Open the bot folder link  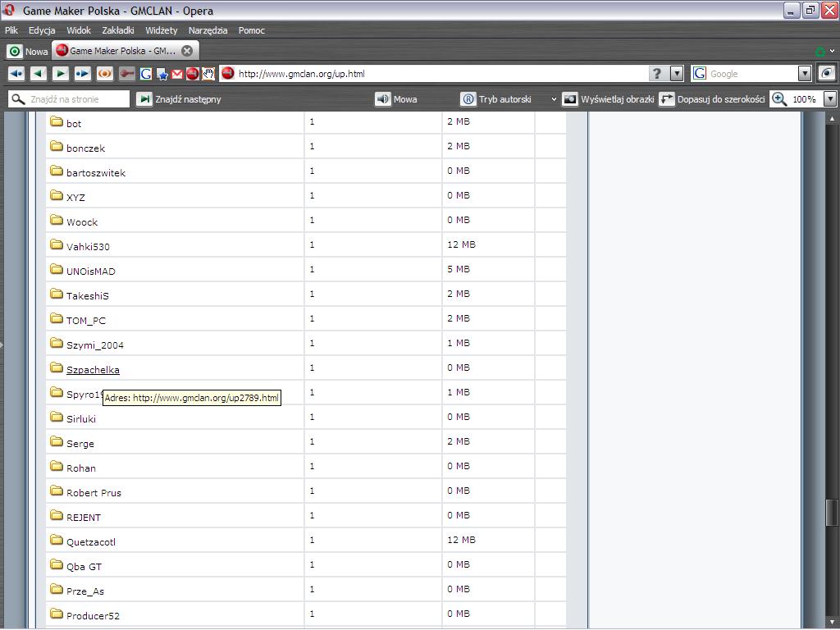[74, 124]
